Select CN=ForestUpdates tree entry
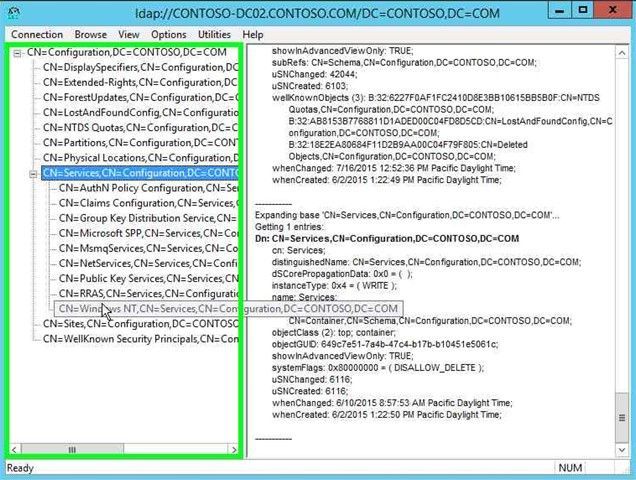This screenshot has width=636, height=480. click(x=140, y=97)
